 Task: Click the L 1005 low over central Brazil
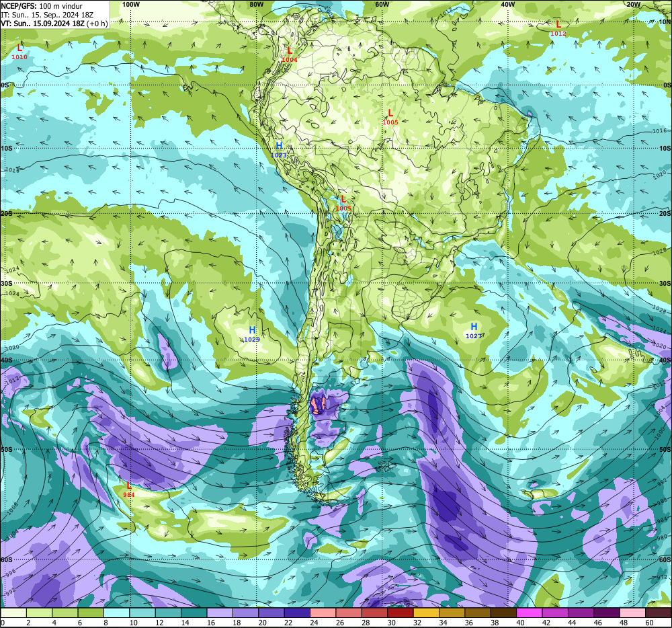click(x=390, y=117)
